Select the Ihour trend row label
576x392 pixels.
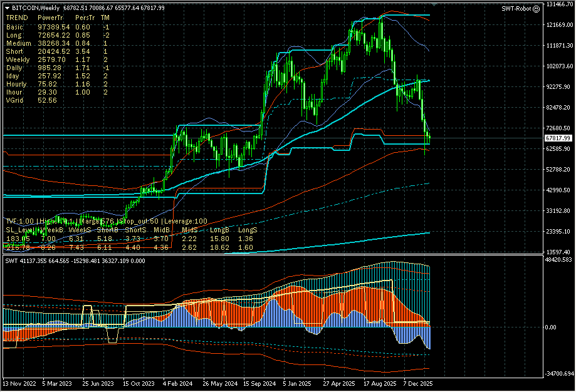[14, 92]
